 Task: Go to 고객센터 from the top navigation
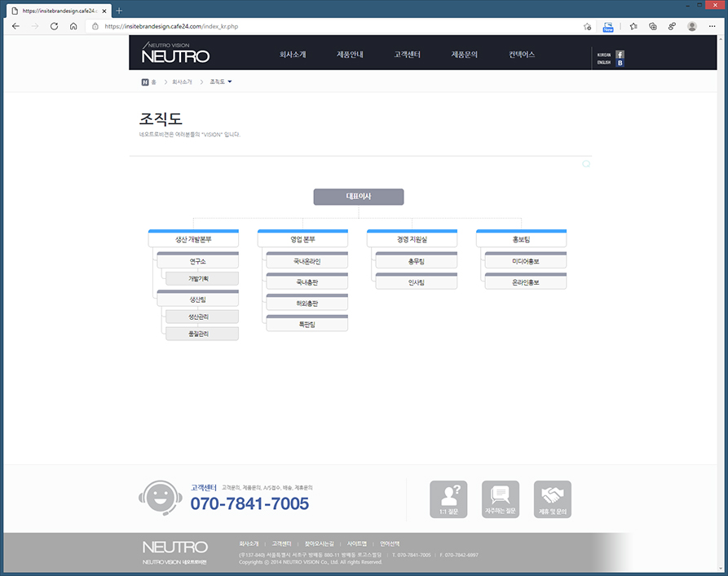pyautogui.click(x=407, y=55)
